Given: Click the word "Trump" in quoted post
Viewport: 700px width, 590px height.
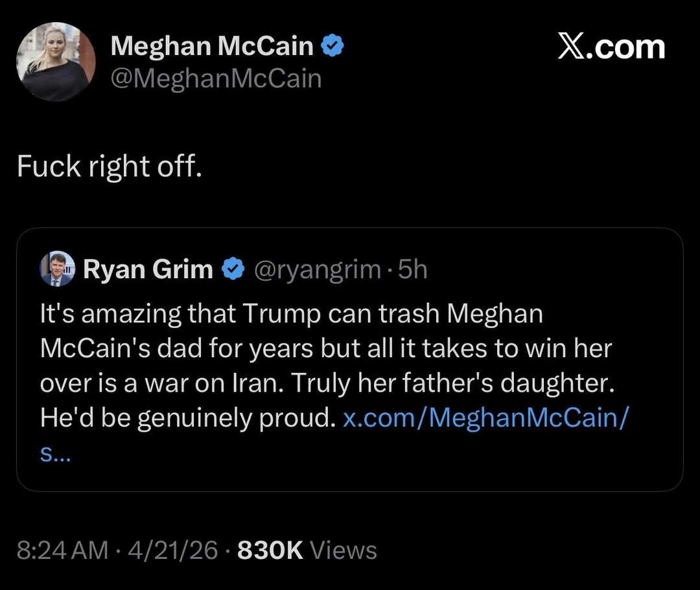Looking at the screenshot, I should 283,314.
